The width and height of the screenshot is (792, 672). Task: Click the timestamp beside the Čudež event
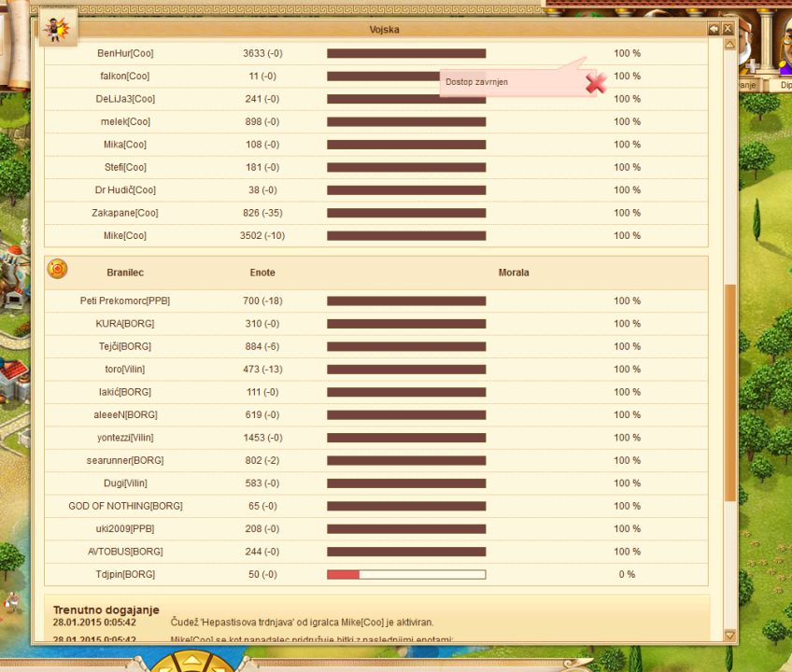94,622
